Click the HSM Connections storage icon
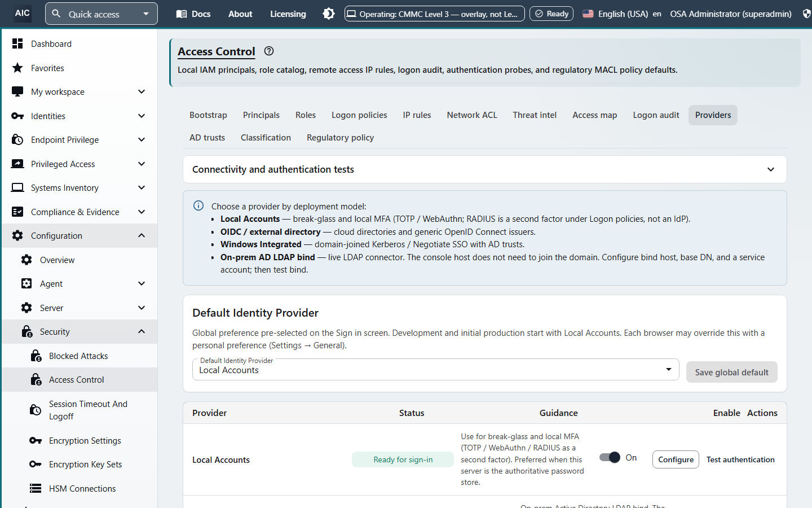Image resolution: width=812 pixels, height=508 pixels. point(36,488)
